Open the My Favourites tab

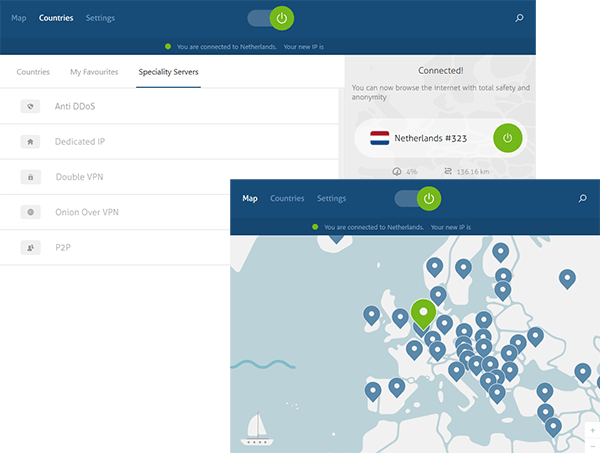[x=94, y=72]
